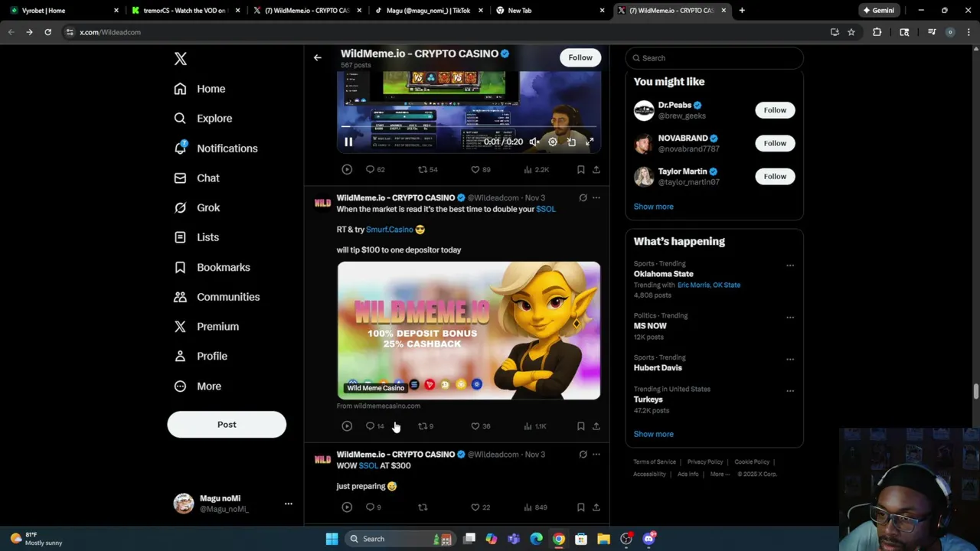Click the X search field
The image size is (980, 551).
tap(714, 58)
